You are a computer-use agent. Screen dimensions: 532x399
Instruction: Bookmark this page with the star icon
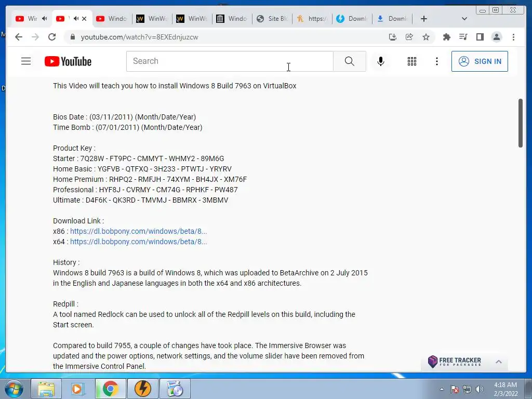[x=426, y=37]
